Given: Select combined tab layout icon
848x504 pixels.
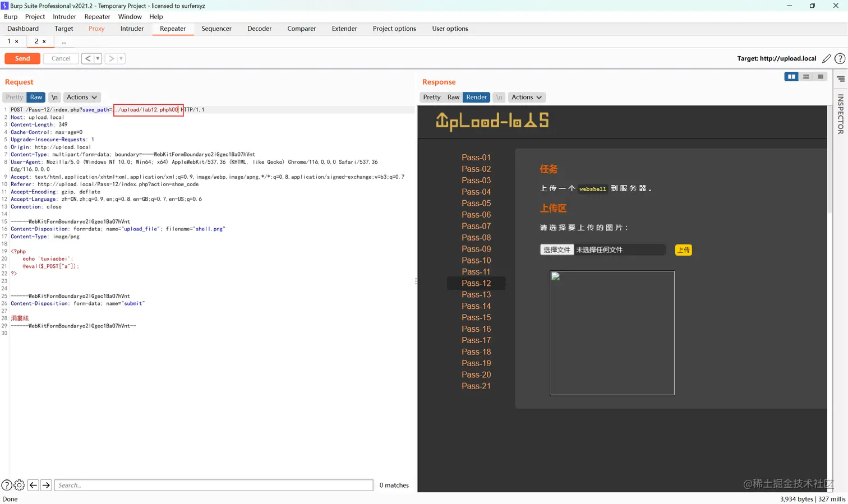Looking at the screenshot, I should coord(821,77).
